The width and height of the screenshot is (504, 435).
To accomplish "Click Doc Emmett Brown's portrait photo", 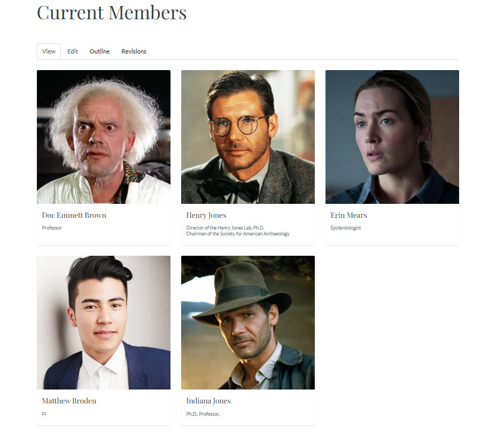I will click(104, 137).
